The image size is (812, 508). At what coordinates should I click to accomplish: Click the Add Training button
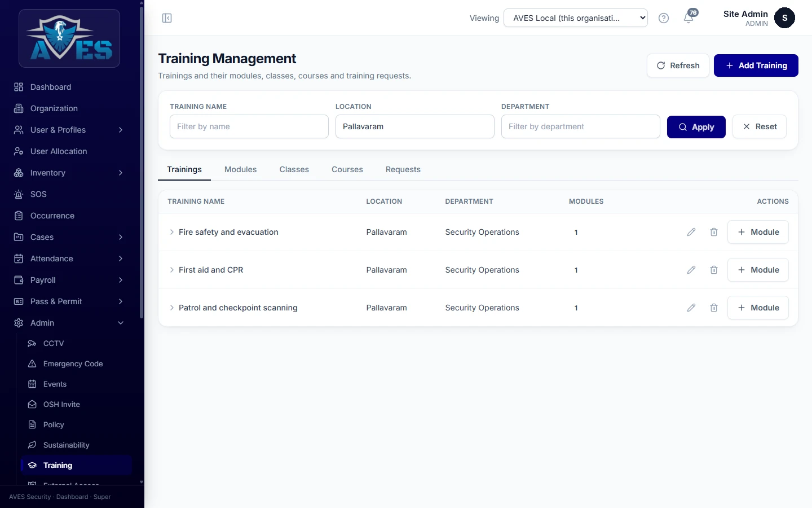(x=756, y=65)
